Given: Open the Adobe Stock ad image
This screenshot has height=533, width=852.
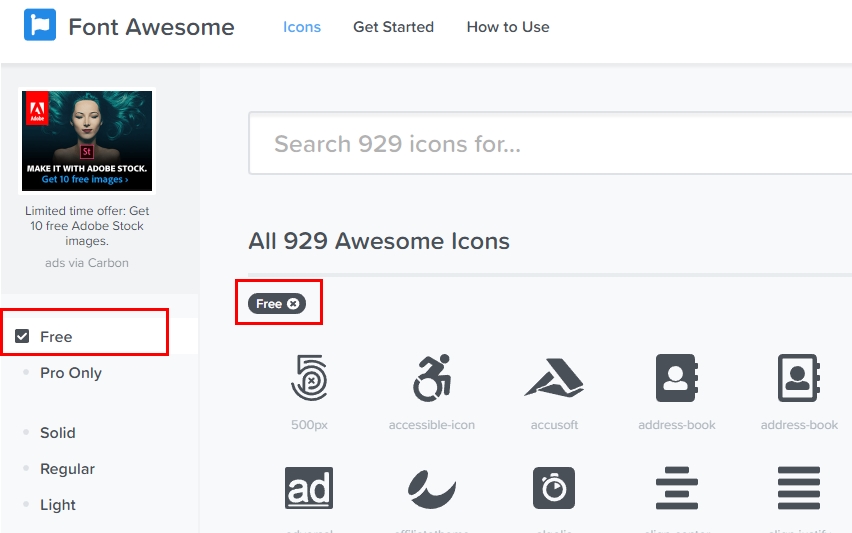Looking at the screenshot, I should click(87, 141).
